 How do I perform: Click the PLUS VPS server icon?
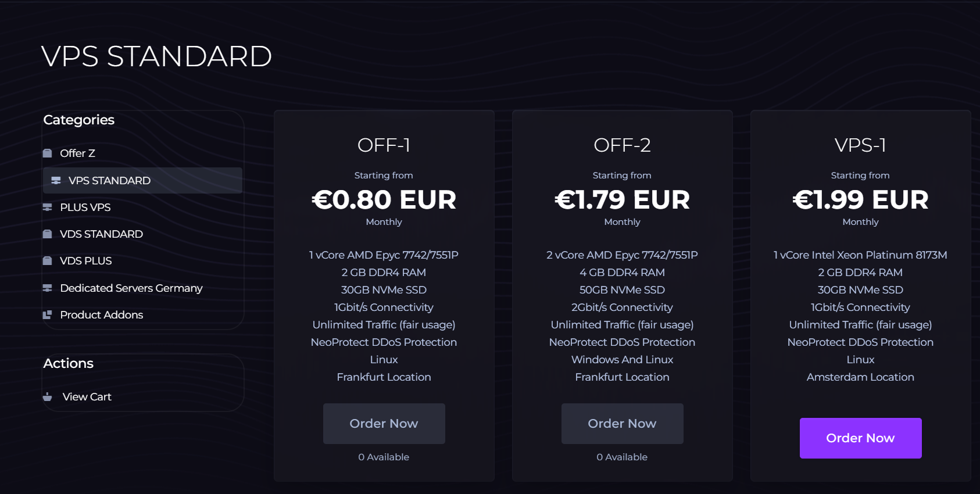(x=48, y=207)
